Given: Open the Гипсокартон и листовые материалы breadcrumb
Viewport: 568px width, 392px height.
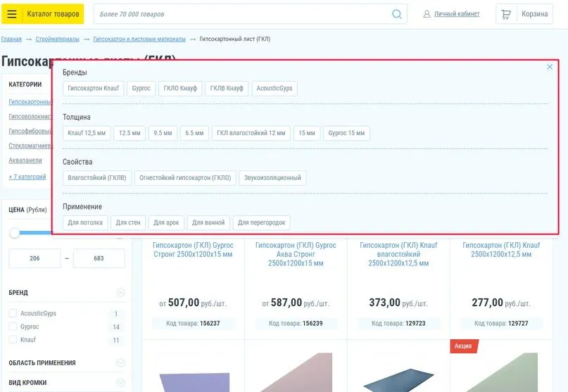Looking at the screenshot, I should tap(139, 39).
